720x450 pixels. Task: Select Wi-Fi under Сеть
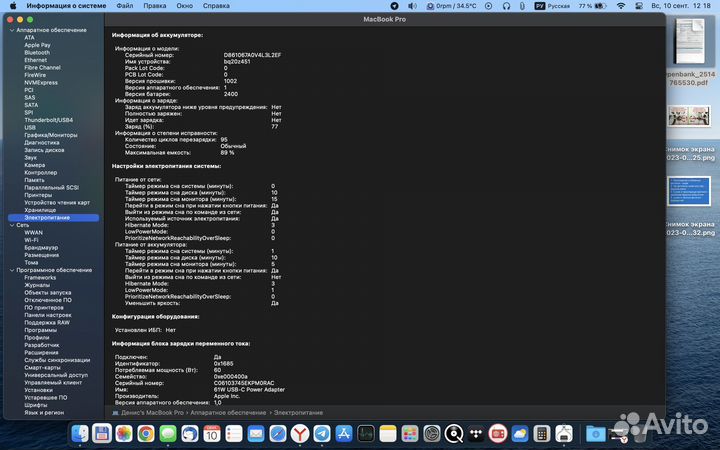[x=31, y=240]
